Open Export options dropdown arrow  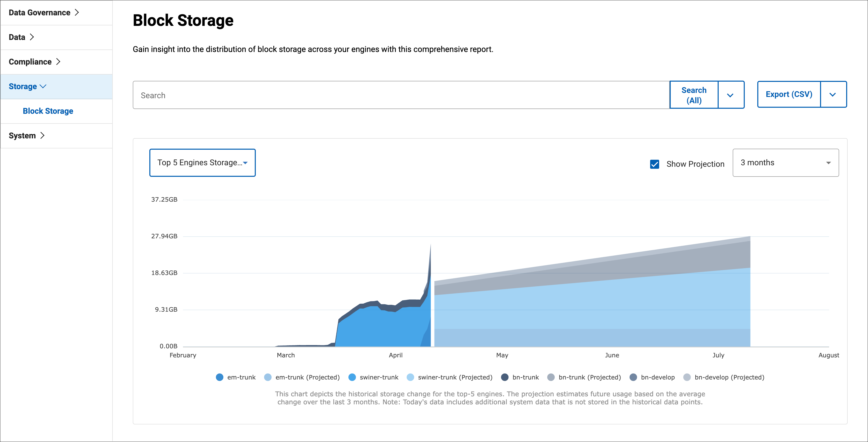coord(833,95)
